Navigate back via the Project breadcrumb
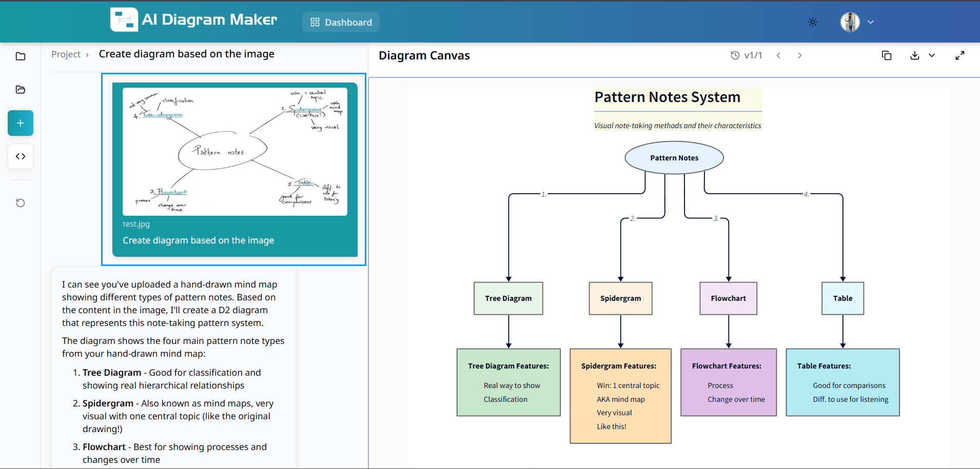Viewport: 980px width, 469px height. [x=66, y=54]
